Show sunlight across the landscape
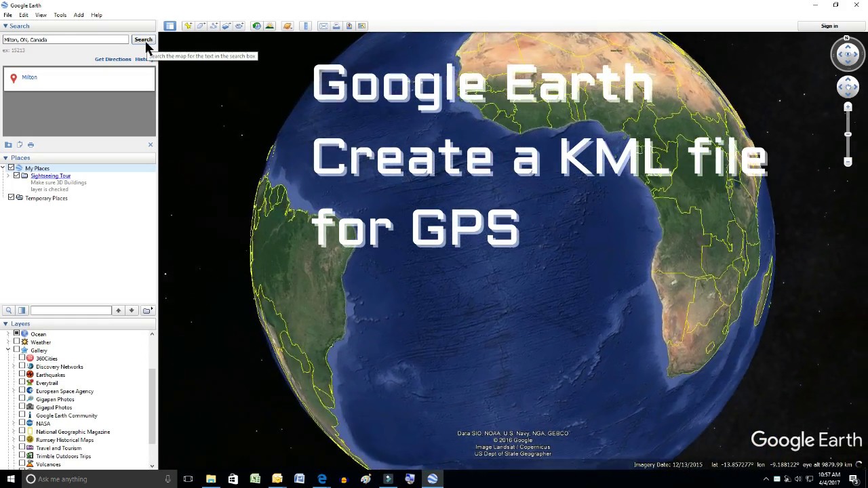This screenshot has height=488, width=868. (x=270, y=26)
